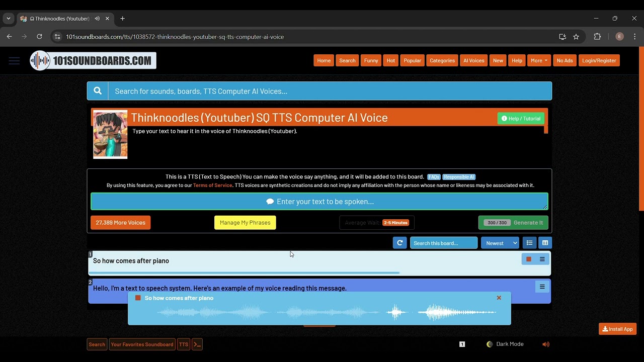The image size is (644, 362).
Task: Click the No Ads button
Action: tap(565, 60)
